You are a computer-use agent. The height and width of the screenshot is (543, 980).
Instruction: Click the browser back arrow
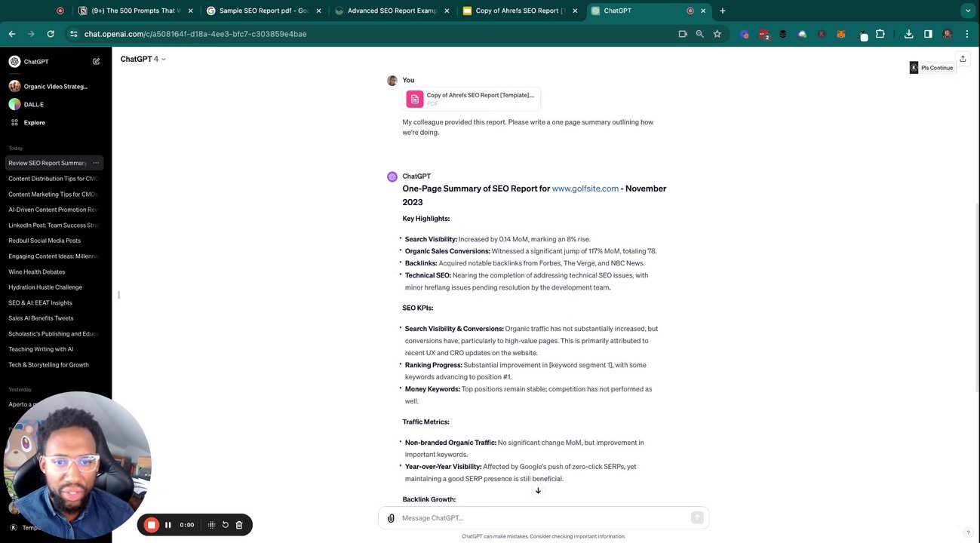[12, 34]
